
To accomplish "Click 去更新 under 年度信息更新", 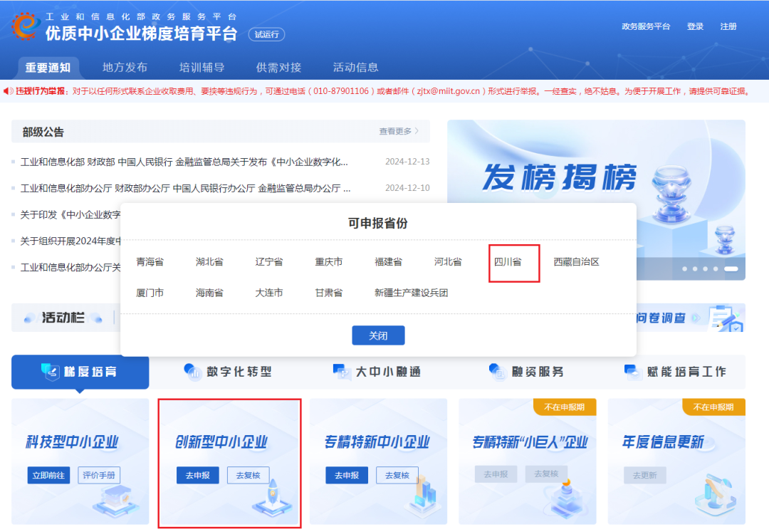I will 645,475.
